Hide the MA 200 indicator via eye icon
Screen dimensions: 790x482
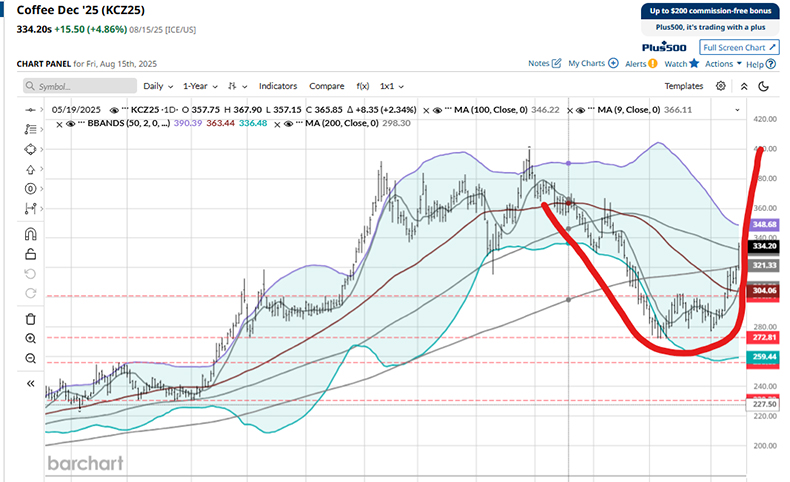[287, 124]
